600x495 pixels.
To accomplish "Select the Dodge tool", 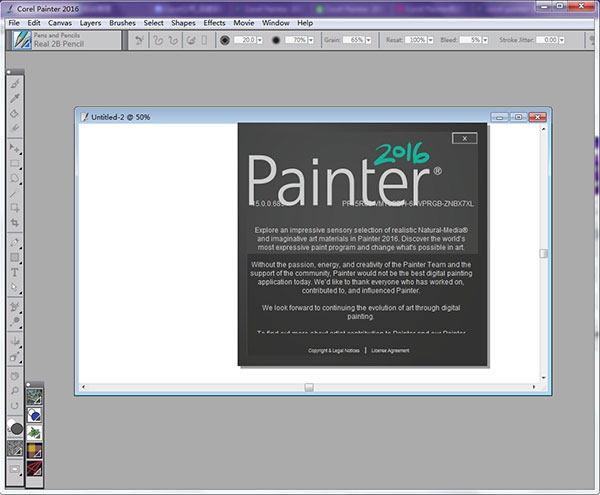I will (15, 321).
